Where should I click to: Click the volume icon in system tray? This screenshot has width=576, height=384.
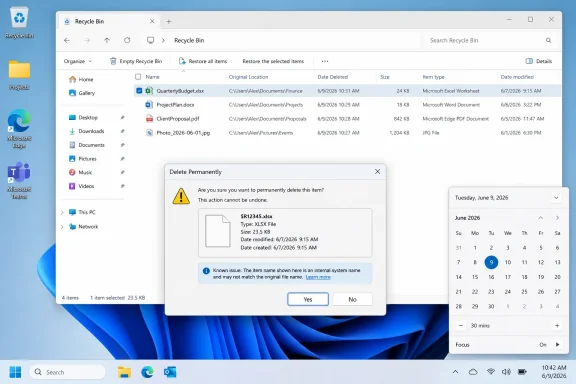507,372
